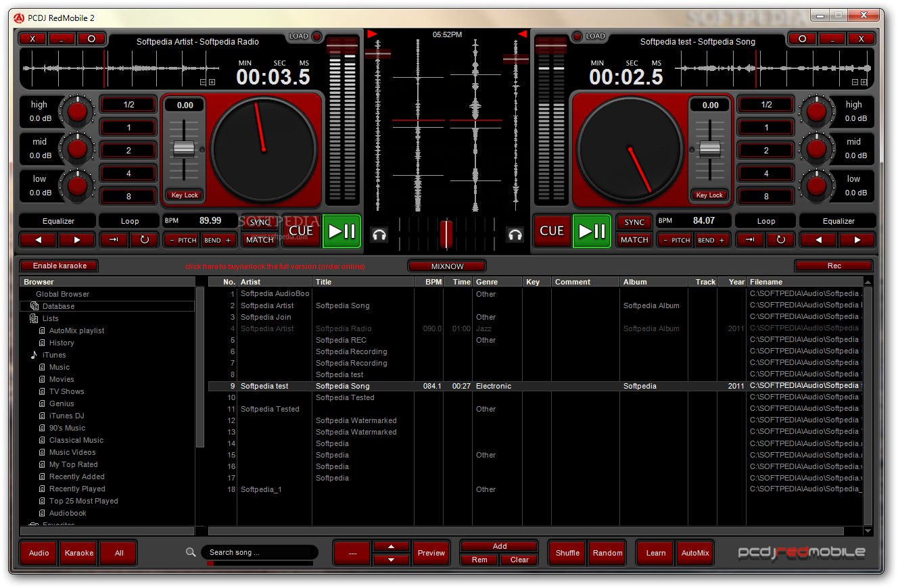Toggle Key Lock on left deck
The width and height of the screenshot is (898, 588).
(185, 195)
